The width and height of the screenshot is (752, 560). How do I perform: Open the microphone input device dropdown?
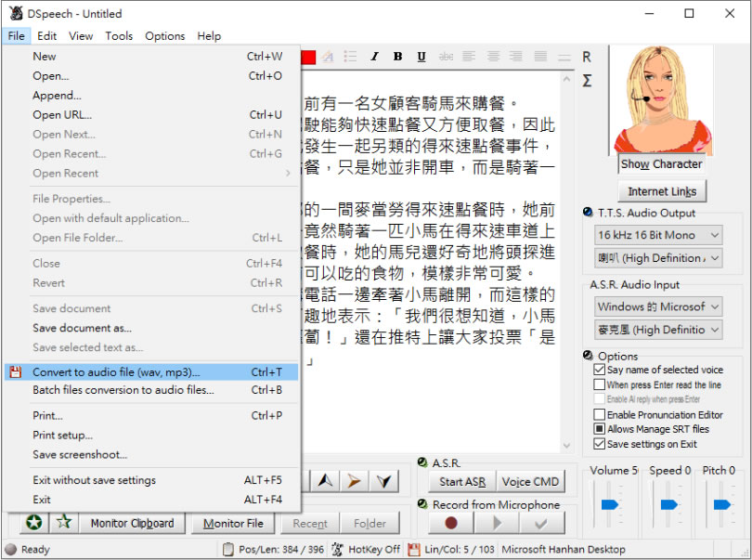tap(658, 330)
